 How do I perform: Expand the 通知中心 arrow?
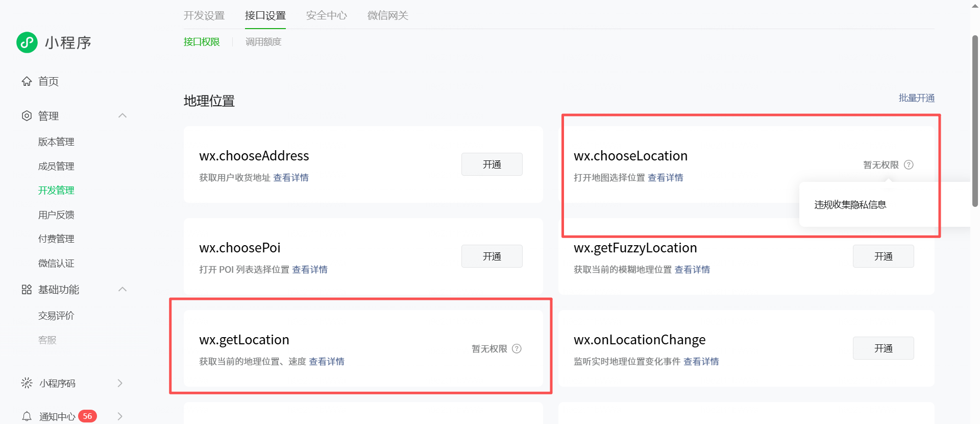(x=120, y=416)
